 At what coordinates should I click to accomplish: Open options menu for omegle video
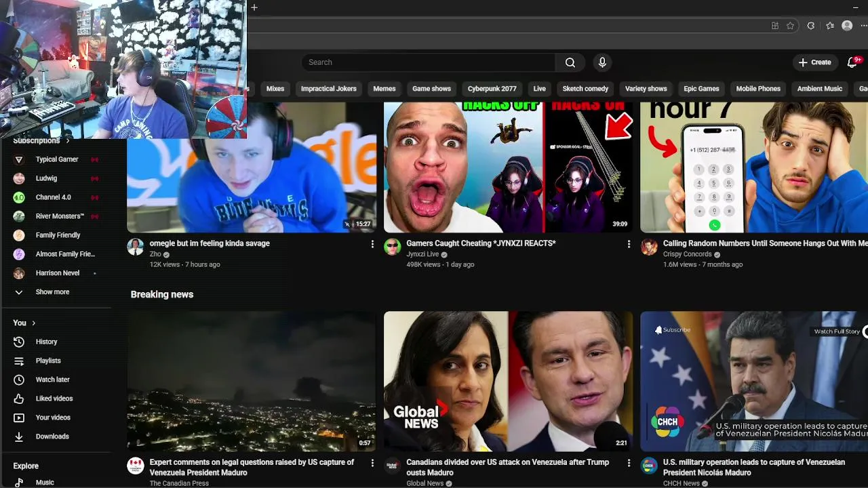(372, 244)
